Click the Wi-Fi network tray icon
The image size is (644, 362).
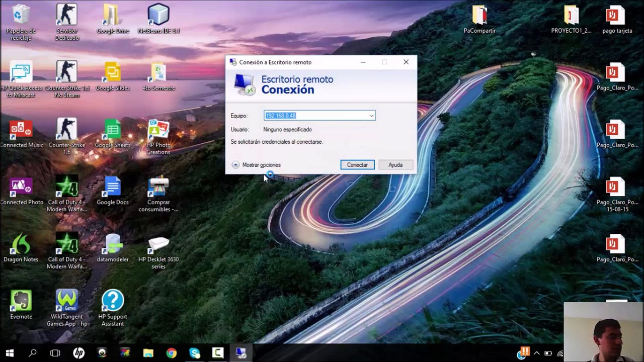pyautogui.click(x=559, y=353)
